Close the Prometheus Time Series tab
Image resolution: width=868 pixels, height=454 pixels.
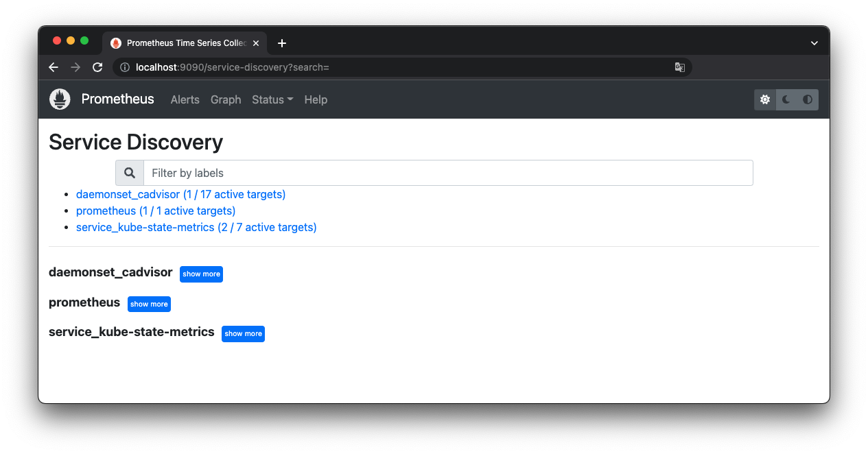(x=256, y=43)
